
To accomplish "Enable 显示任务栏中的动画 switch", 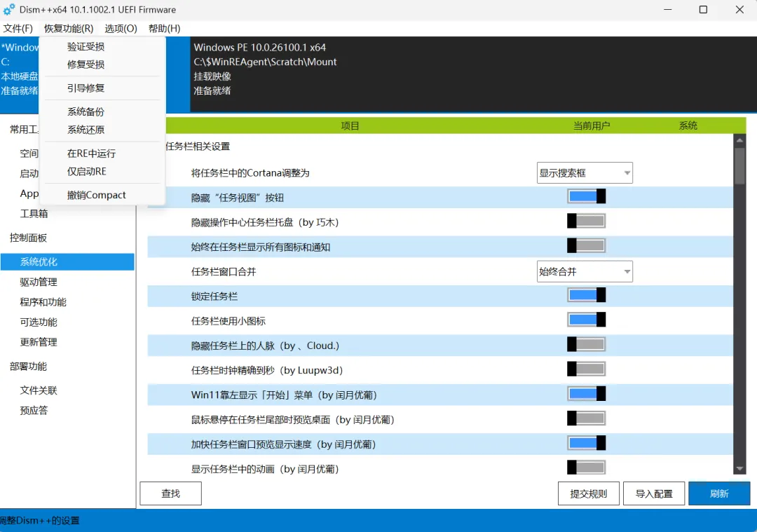I will click(586, 468).
